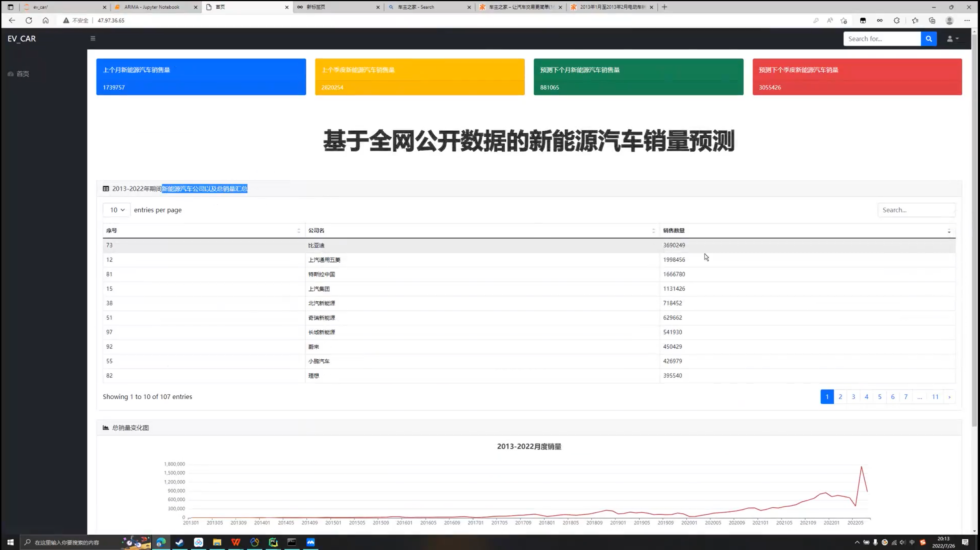Open PyCharm from the taskbar
This screenshot has height=550, width=980.
coord(273,542)
